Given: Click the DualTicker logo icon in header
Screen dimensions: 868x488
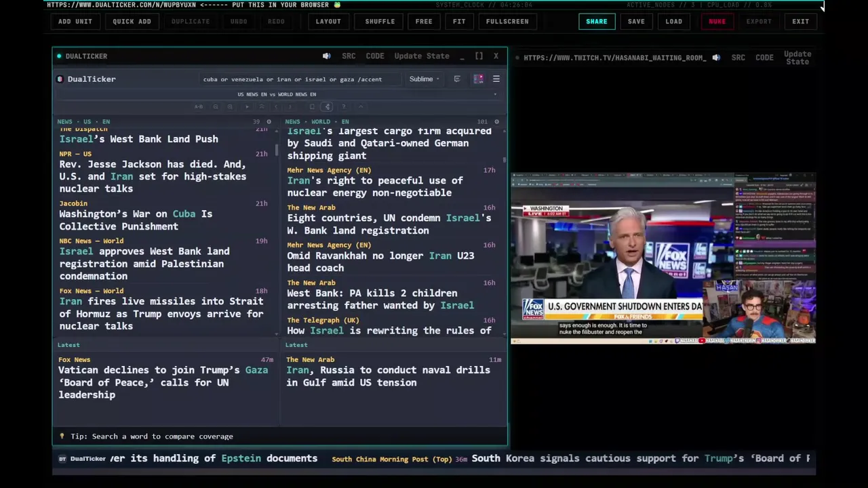Looking at the screenshot, I should tap(60, 79).
